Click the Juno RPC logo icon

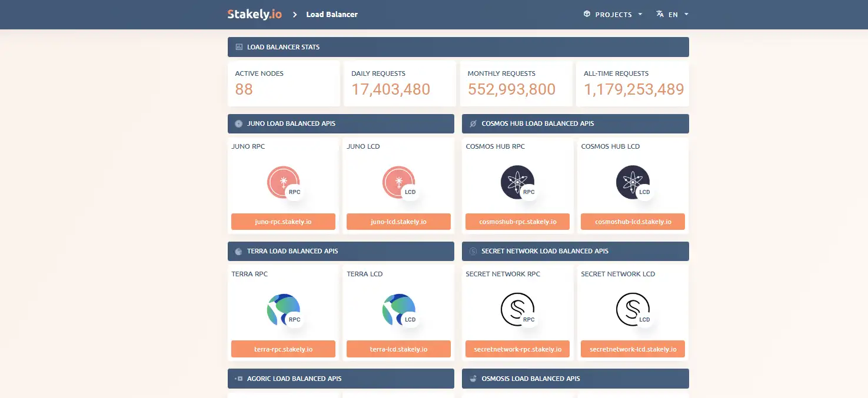click(x=283, y=182)
